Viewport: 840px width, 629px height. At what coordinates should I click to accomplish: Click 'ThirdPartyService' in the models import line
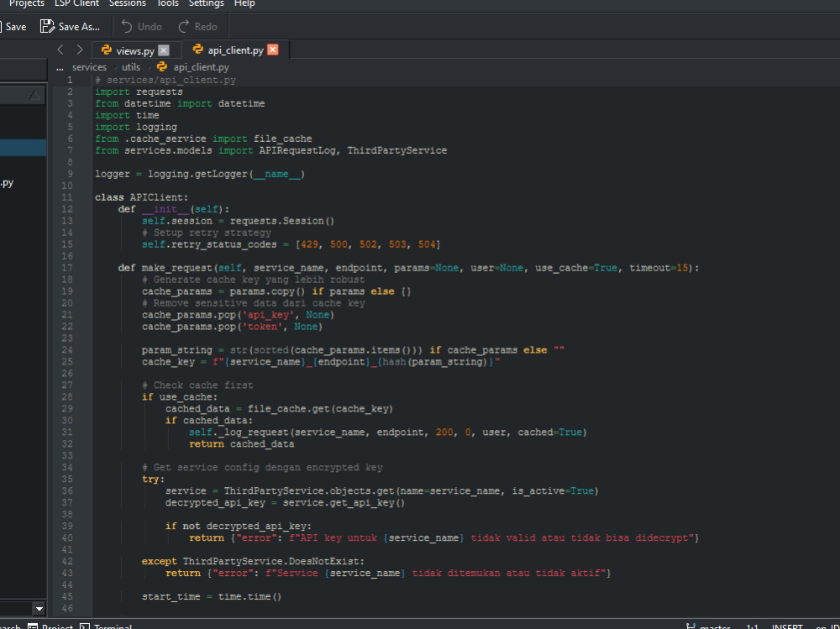tap(397, 150)
